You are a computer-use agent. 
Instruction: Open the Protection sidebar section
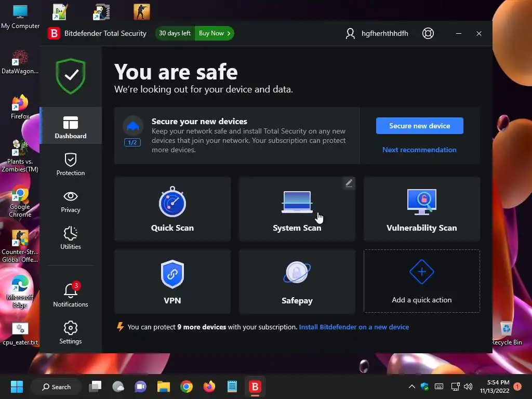click(x=71, y=164)
